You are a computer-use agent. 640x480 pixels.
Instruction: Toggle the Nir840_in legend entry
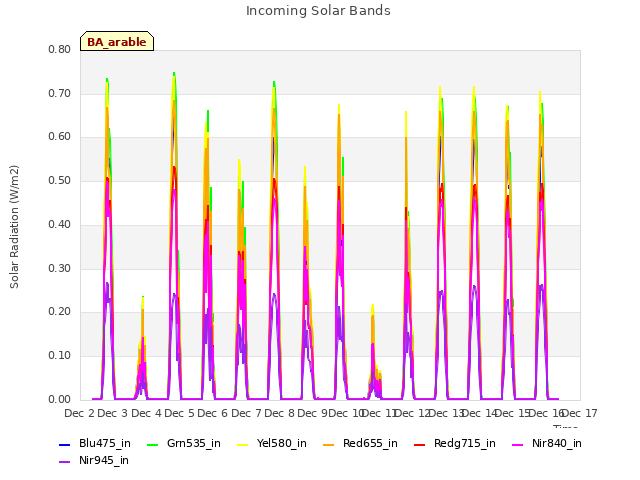pos(547,443)
